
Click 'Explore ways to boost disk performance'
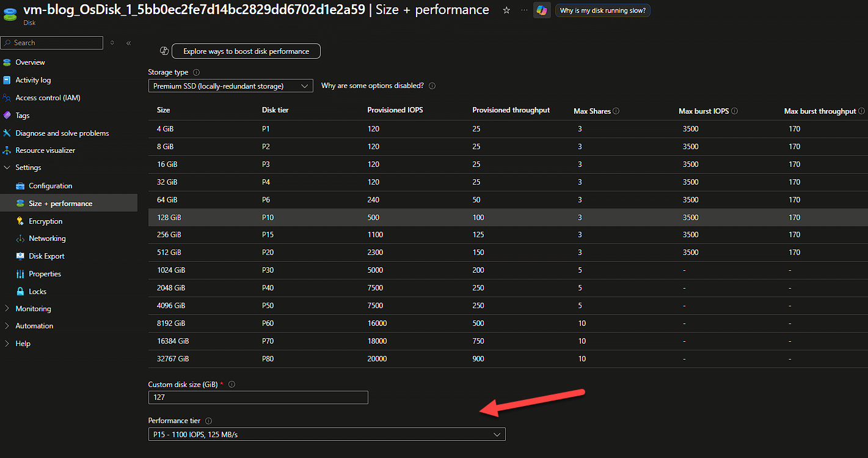(246, 51)
